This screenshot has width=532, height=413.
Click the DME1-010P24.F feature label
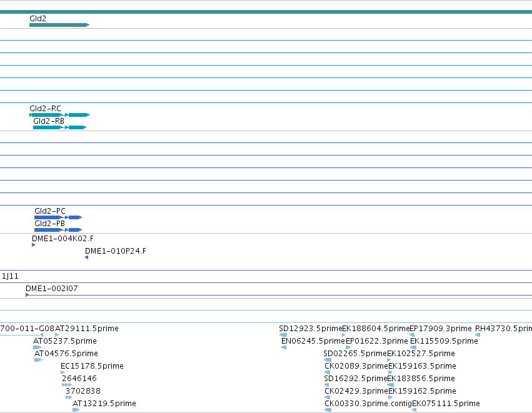pyautogui.click(x=116, y=251)
